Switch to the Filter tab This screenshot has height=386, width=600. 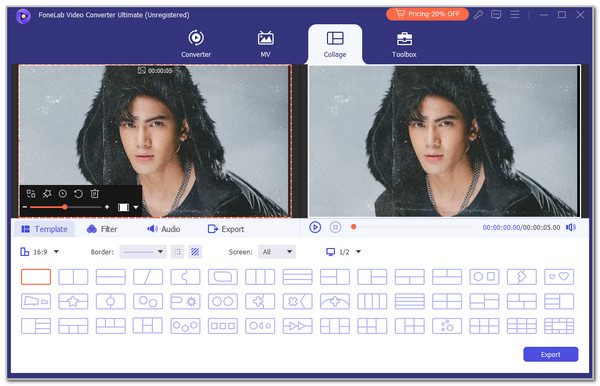[102, 229]
